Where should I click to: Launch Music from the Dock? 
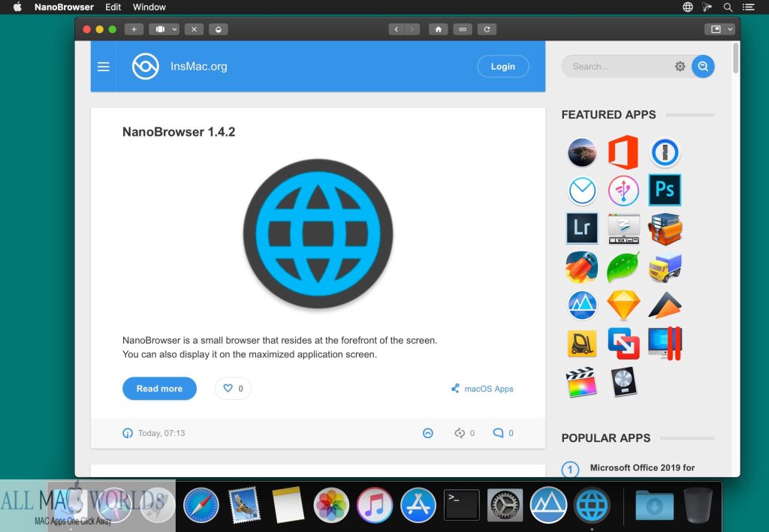point(375,504)
